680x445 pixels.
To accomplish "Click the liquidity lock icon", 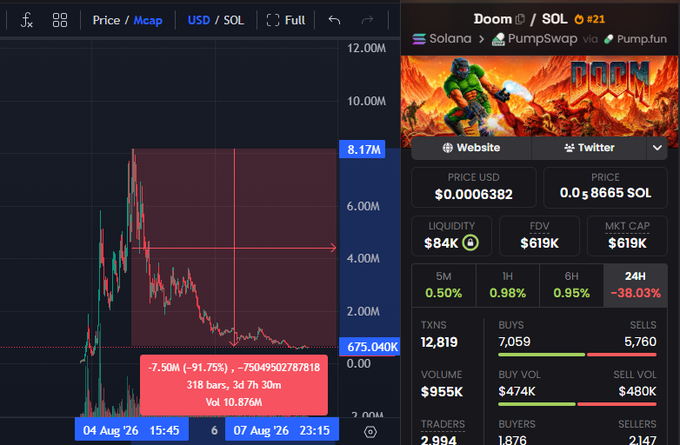I will pyautogui.click(x=471, y=242).
